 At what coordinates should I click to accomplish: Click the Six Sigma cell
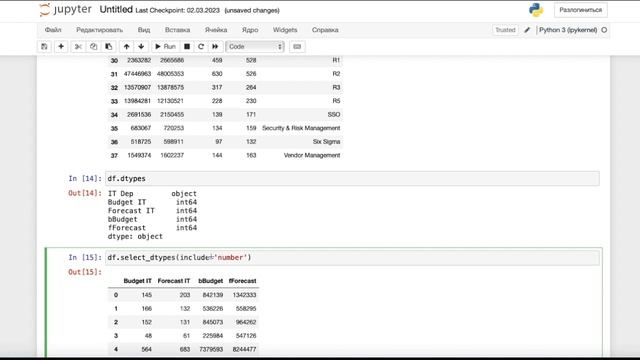tap(327, 142)
